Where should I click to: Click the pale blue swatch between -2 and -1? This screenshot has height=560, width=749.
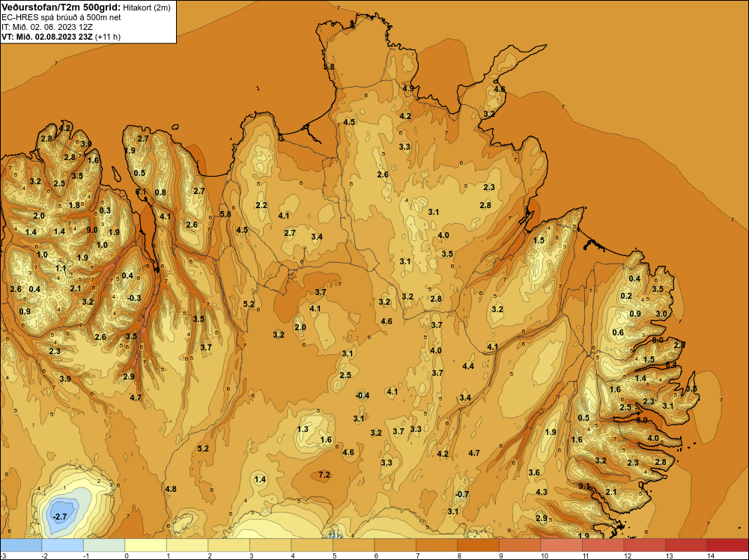pyautogui.click(x=63, y=545)
